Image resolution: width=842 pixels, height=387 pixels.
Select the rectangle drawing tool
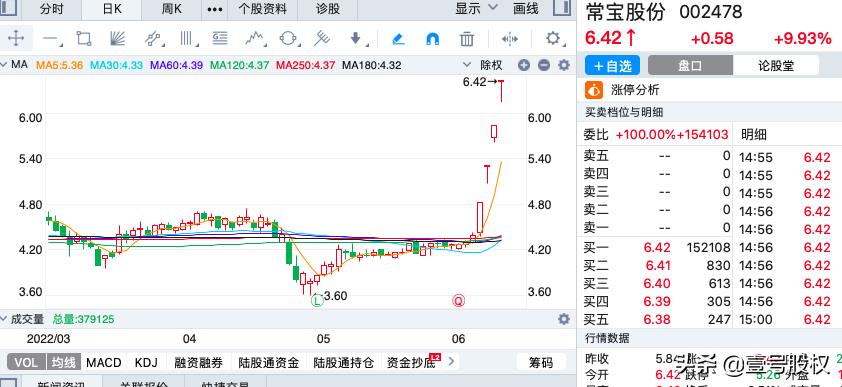84,39
